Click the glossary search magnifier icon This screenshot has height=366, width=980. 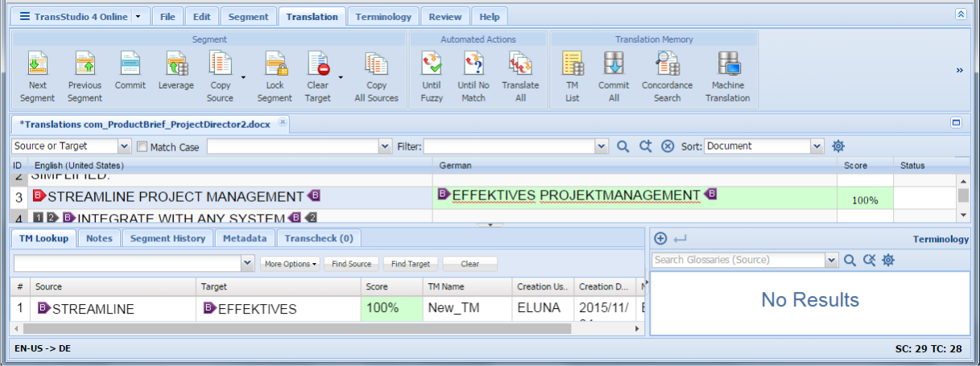[850, 260]
